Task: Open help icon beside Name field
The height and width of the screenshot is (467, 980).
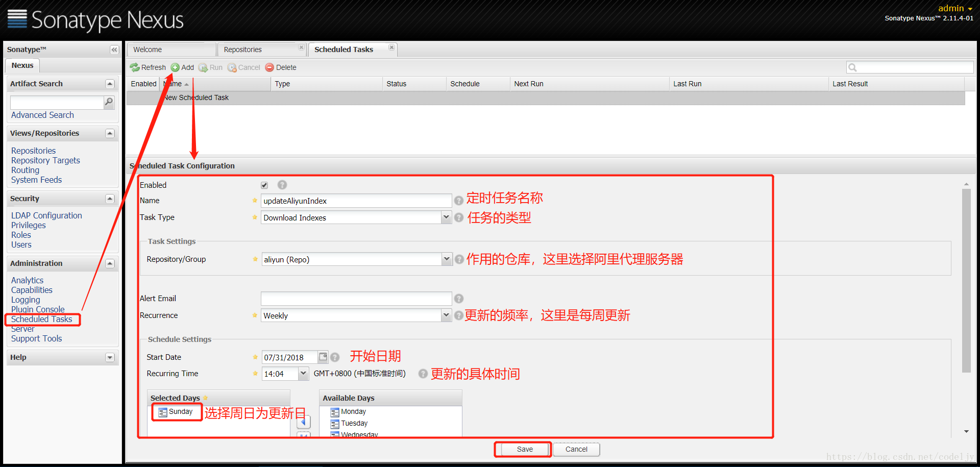Action: click(459, 201)
